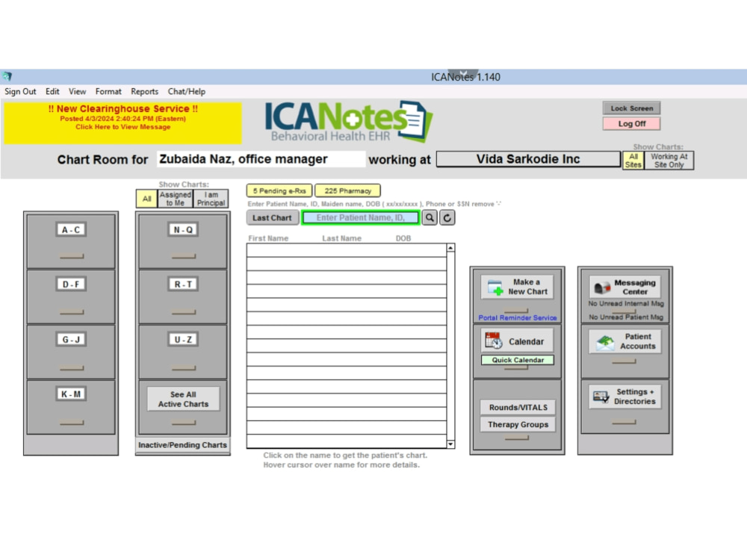Open the U - Z file drawer
The width and height of the screenshot is (747, 560).
[183, 352]
